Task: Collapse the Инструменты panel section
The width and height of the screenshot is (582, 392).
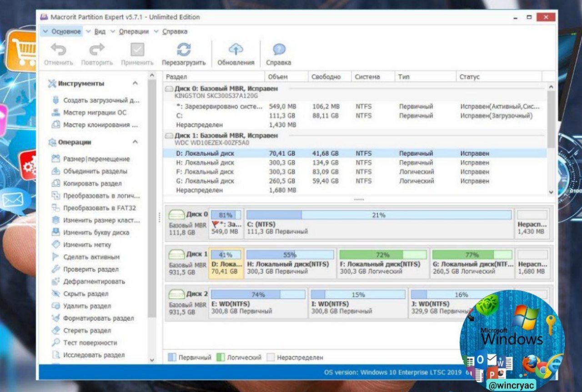Action: 135,84
